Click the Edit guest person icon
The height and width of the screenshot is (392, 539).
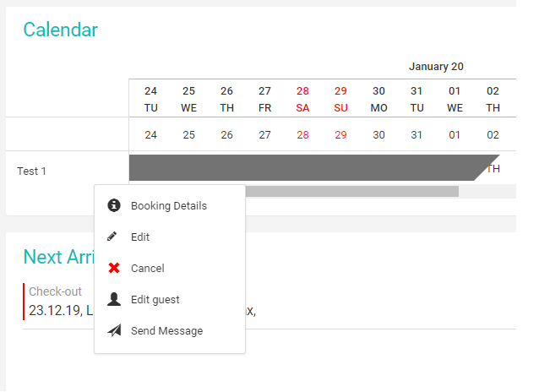click(x=114, y=299)
